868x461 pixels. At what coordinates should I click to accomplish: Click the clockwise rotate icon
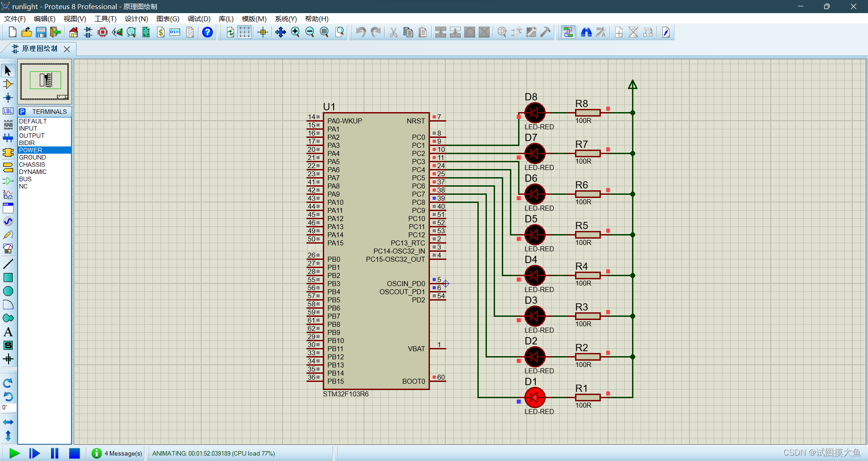pyautogui.click(x=8, y=383)
